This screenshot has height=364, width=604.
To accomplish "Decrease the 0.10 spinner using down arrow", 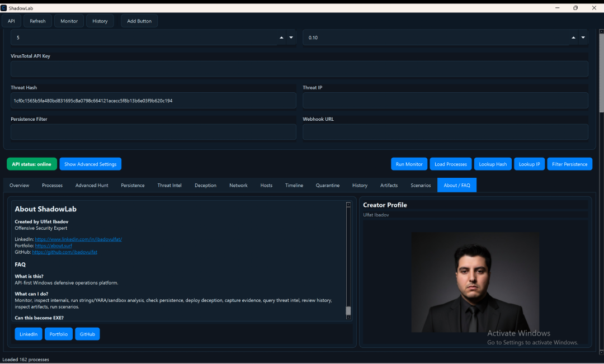I will (x=583, y=37).
